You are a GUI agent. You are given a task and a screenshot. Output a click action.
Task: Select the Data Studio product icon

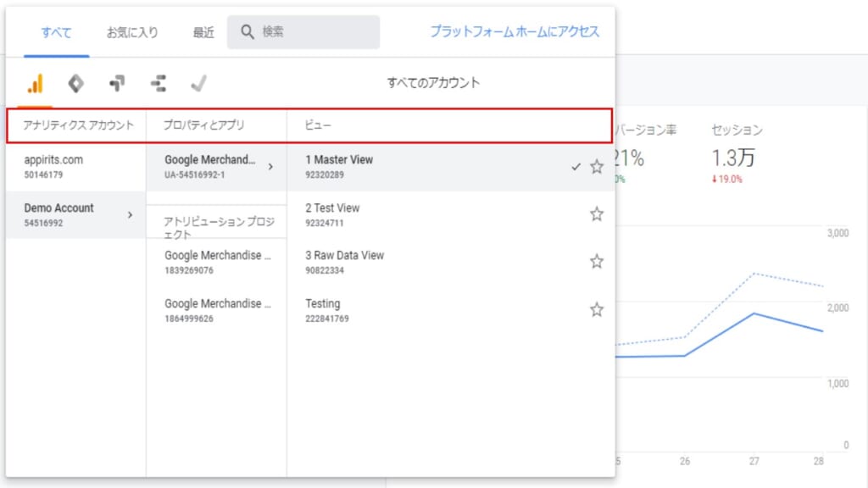pos(159,84)
